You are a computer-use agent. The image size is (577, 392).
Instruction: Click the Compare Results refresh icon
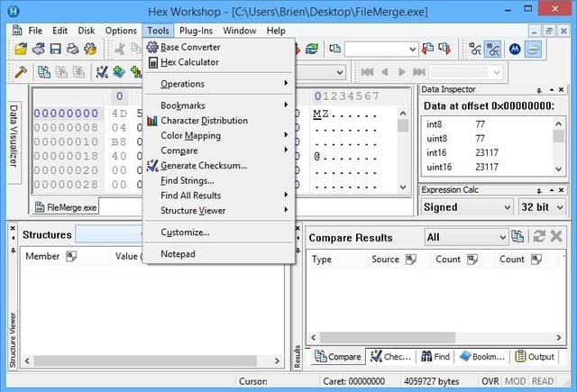[x=539, y=236]
